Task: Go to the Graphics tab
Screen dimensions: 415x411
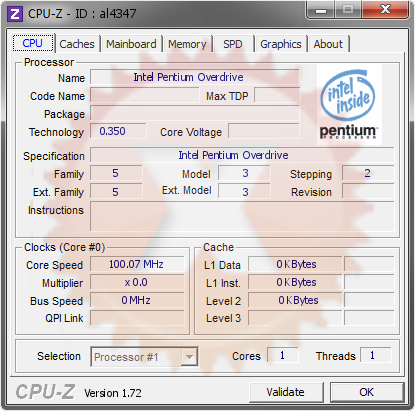Action: [x=281, y=44]
